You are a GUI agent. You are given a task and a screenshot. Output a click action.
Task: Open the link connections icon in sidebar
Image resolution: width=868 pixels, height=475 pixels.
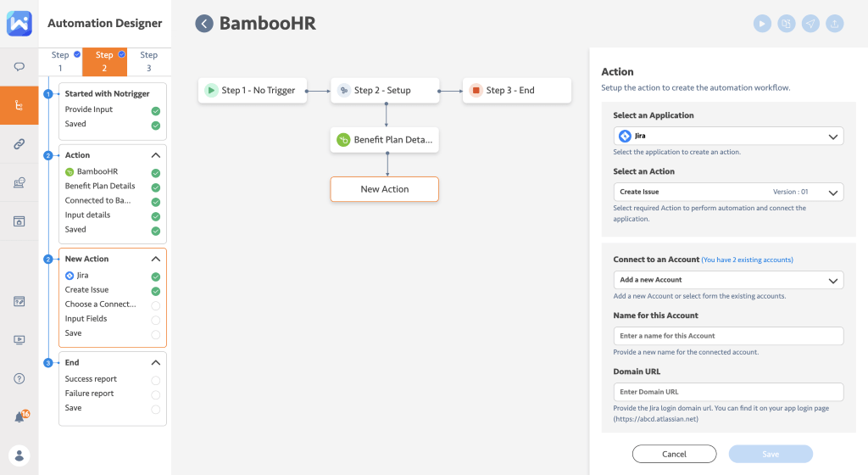[19, 144]
